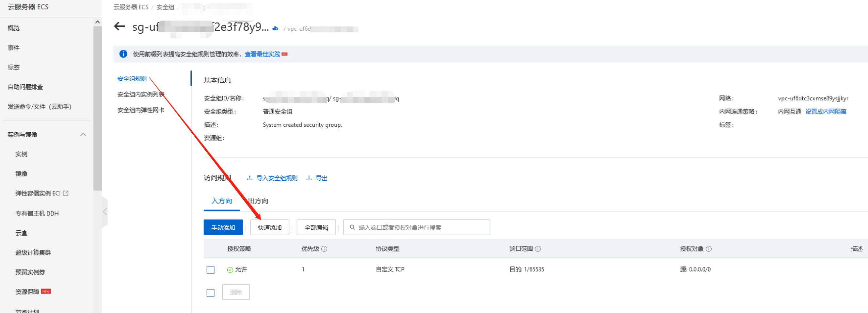Open 资源保障 in the sidebar
This screenshot has height=313, width=868.
coord(27,291)
